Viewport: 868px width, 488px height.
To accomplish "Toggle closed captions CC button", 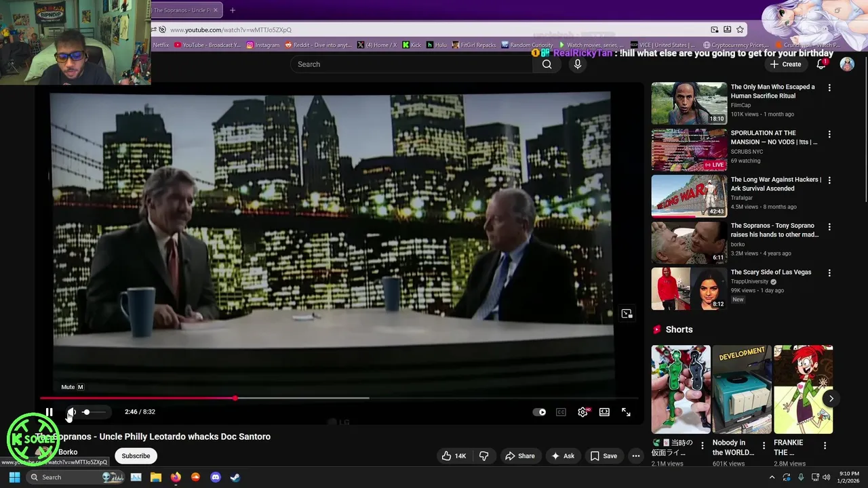I will (561, 412).
